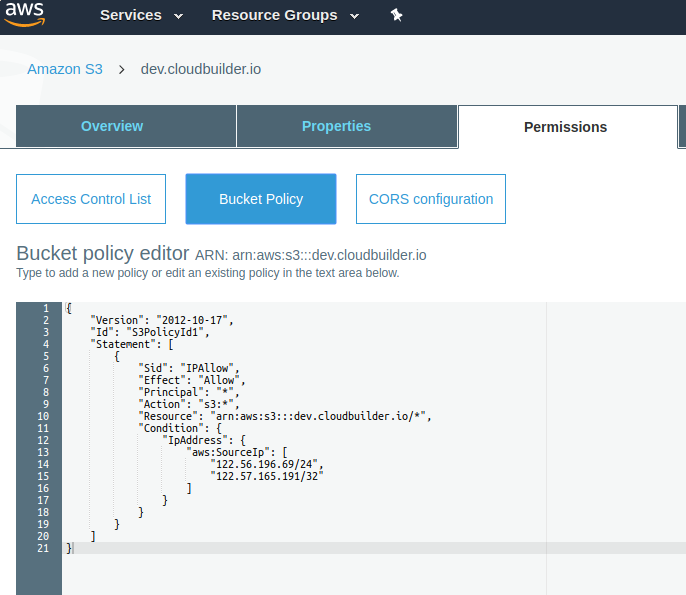Click the "Sid": "IPAllow" line
The width and height of the screenshot is (686, 595).
click(x=190, y=368)
